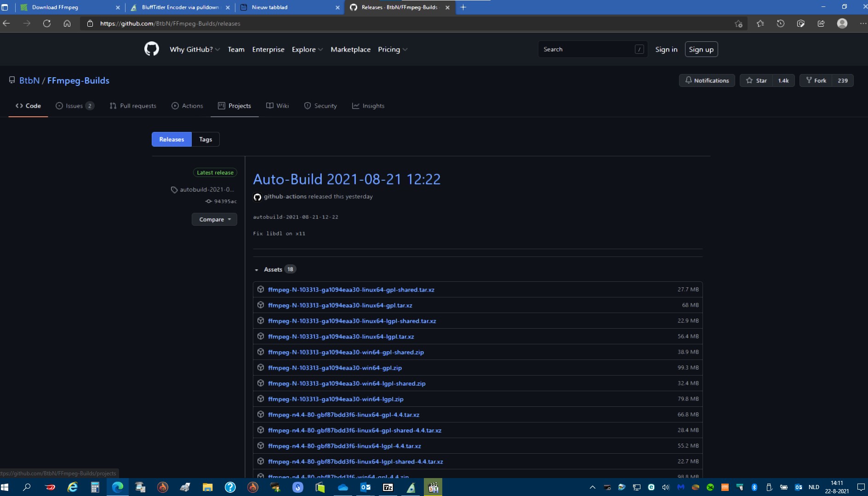Open a new browser tab with plus icon
This screenshot has height=496, width=868.
point(463,7)
